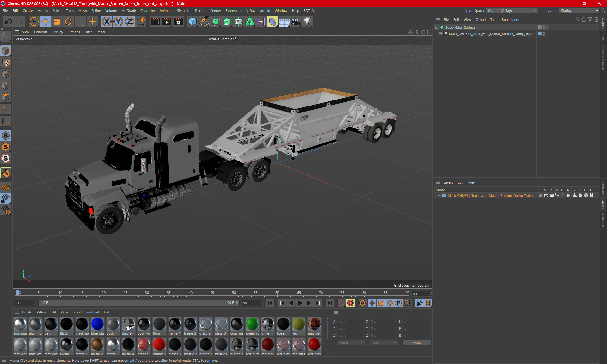Select the led material swatch
The image size is (607, 364).
[299, 326]
